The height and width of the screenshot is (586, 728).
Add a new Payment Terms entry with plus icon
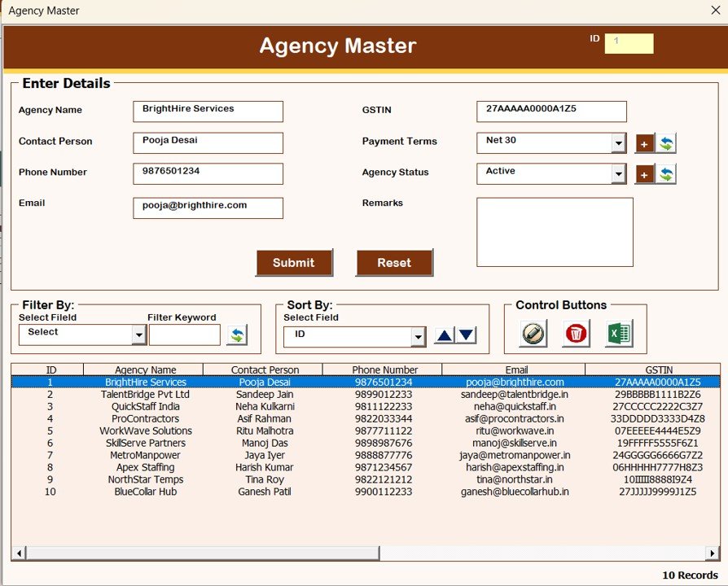646,142
